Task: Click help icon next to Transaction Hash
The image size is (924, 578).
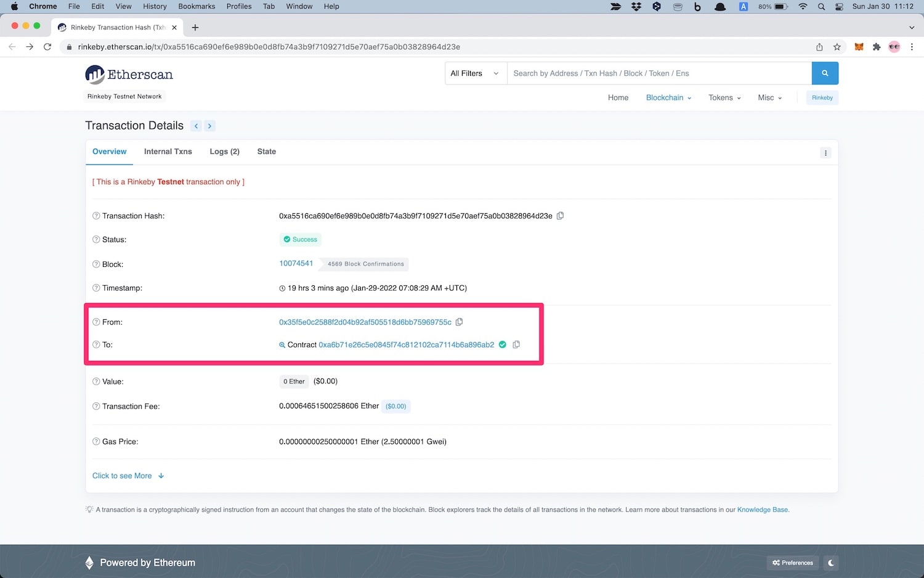Action: (x=96, y=216)
